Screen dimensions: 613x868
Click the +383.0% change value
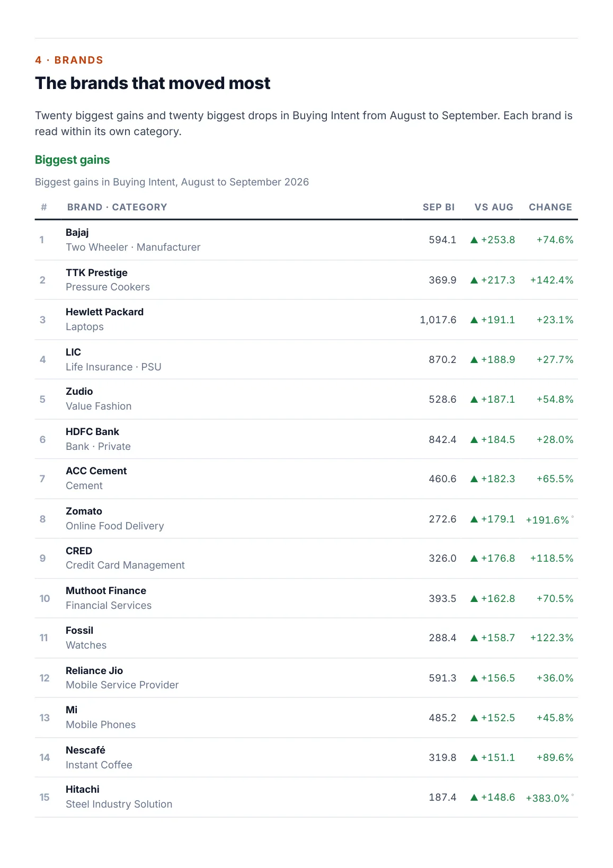[547, 799]
